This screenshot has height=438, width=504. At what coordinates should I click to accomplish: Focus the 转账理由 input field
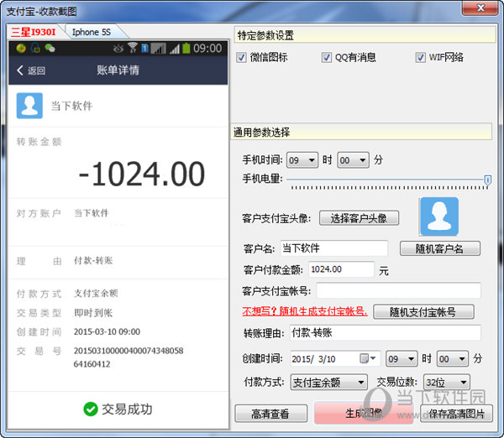pyautogui.click(x=385, y=332)
